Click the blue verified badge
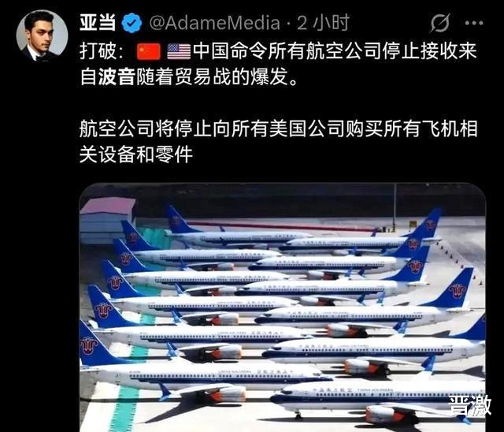The height and width of the screenshot is (432, 504). (x=132, y=23)
